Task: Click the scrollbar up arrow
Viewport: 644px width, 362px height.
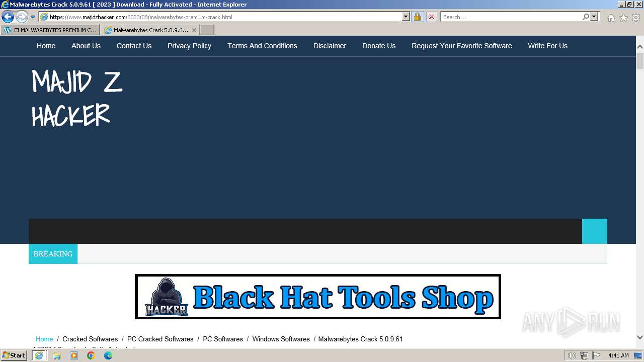Action: coord(640,47)
